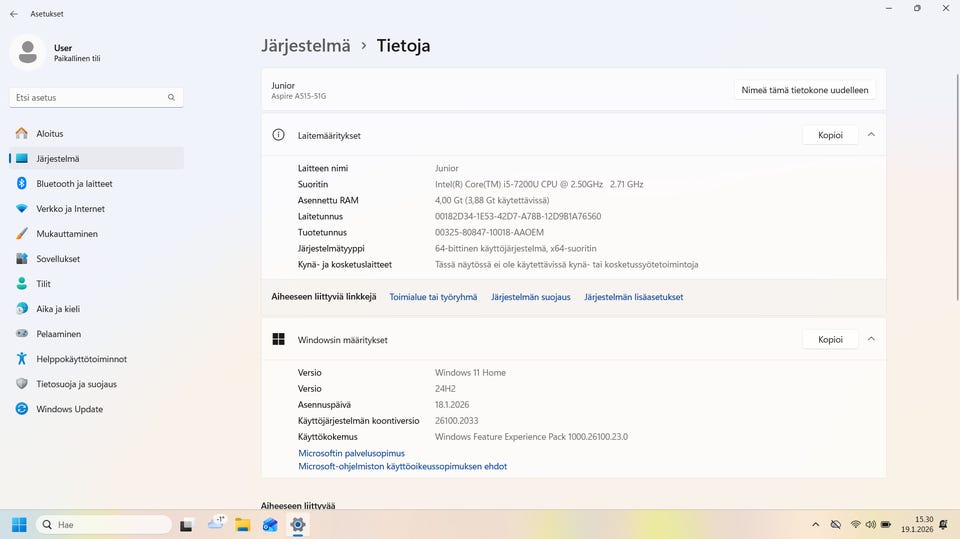Image resolution: width=960 pixels, height=539 pixels.
Task: Click Nimeä tämä tietokone uudelleen
Action: pos(804,90)
